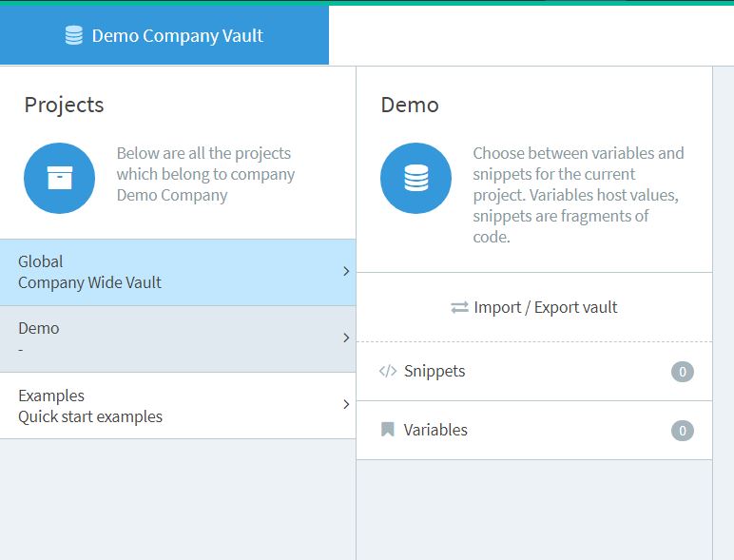Expand the Demo project chevron
Viewport: 734px width, 560px height.
(x=346, y=338)
